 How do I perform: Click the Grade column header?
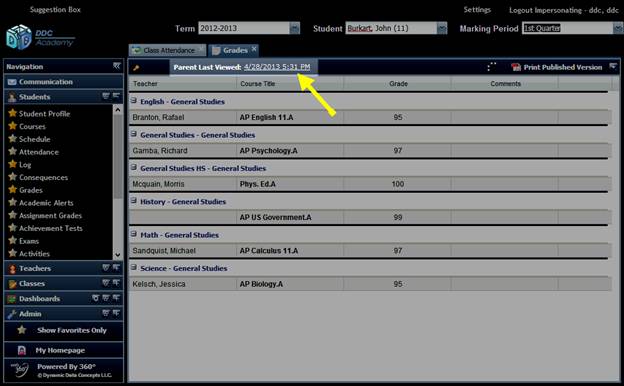398,84
